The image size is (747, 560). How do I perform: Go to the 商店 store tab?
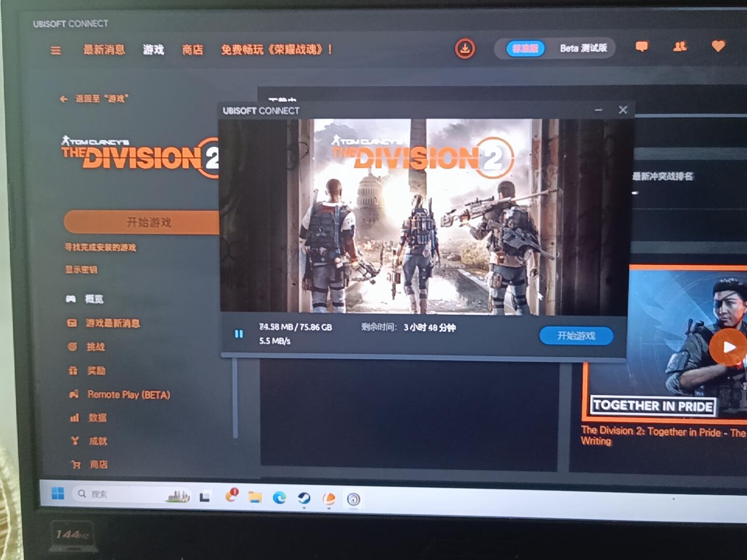coord(192,50)
